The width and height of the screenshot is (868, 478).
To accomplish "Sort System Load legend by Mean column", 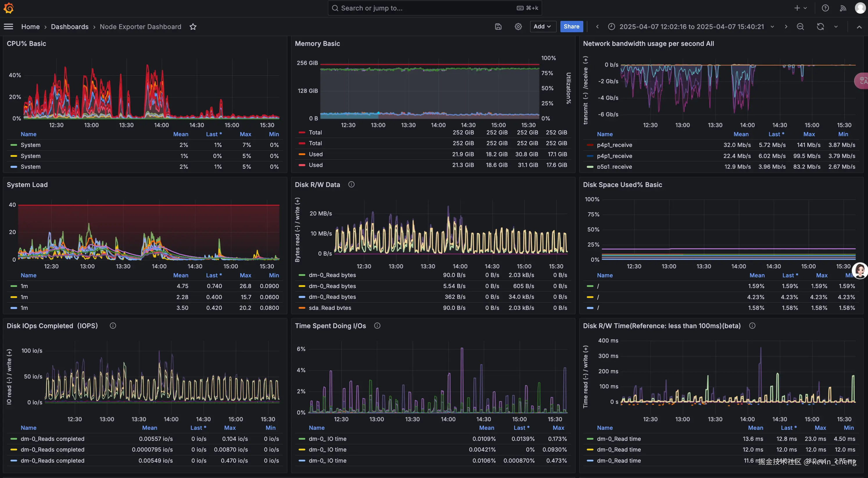I will point(181,276).
